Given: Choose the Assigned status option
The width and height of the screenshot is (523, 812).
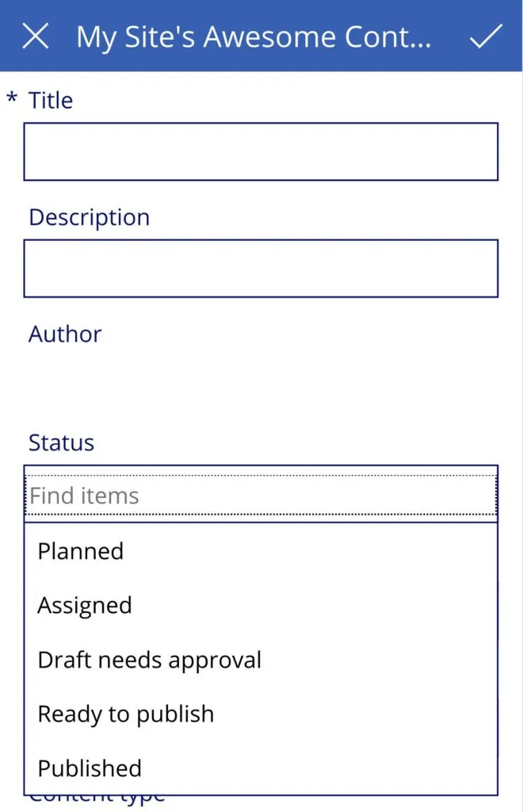Looking at the screenshot, I should [85, 606].
